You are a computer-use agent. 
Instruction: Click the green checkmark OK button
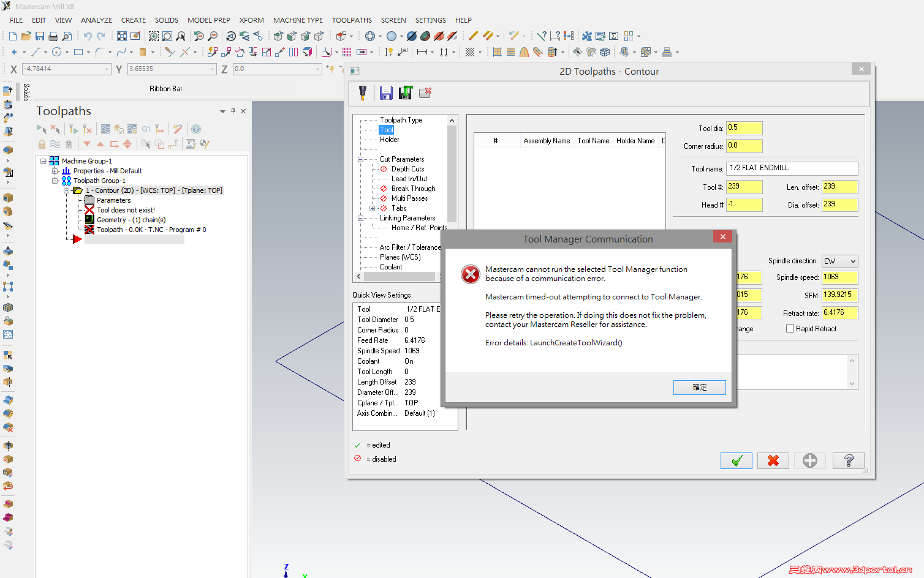737,460
